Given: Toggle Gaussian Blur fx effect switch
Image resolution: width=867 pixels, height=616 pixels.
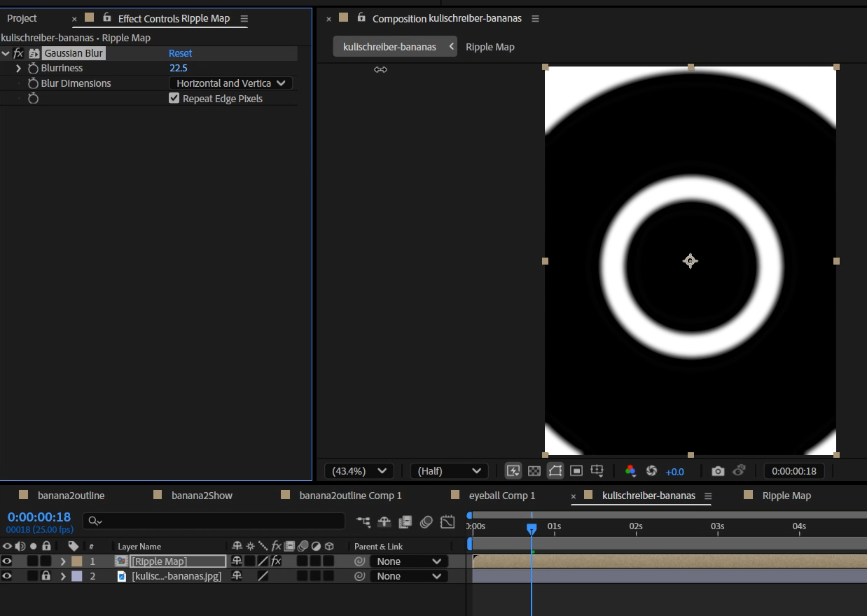Looking at the screenshot, I should (x=18, y=53).
